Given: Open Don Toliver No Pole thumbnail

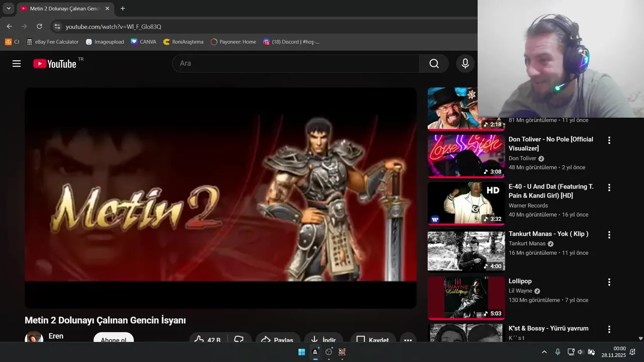Looking at the screenshot, I should [466, 156].
